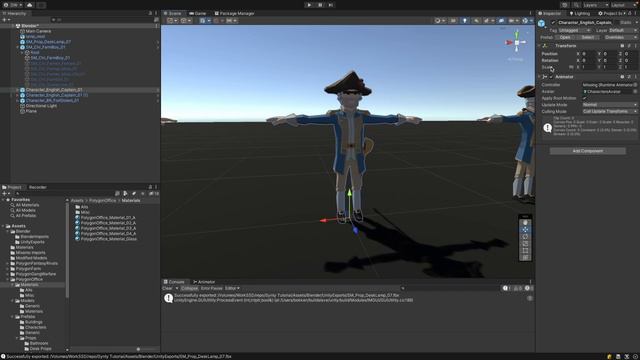Toggle the Console Collapse button
This screenshot has height=360, width=640.
coord(189,289)
